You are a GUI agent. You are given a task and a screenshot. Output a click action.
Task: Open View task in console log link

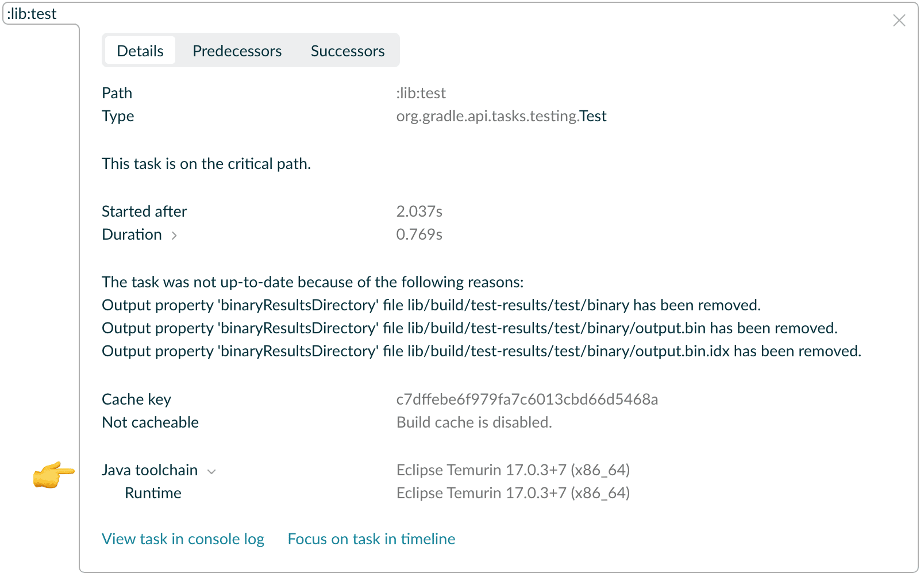click(x=183, y=539)
